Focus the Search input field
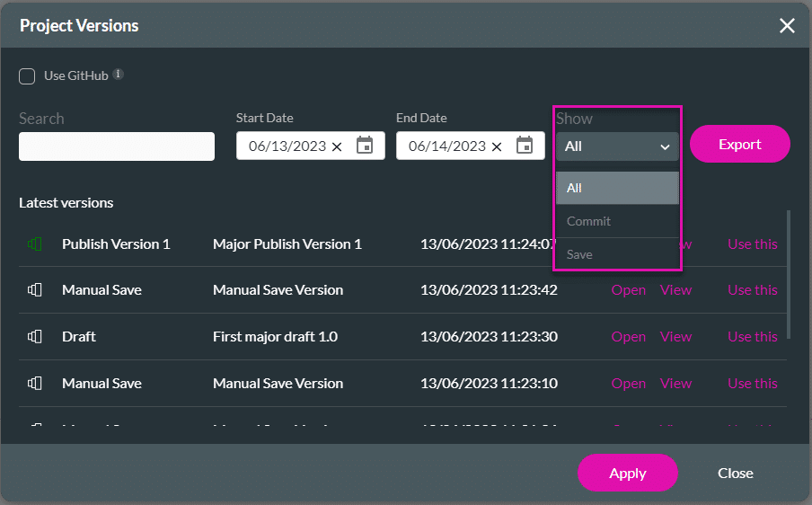 pos(117,146)
